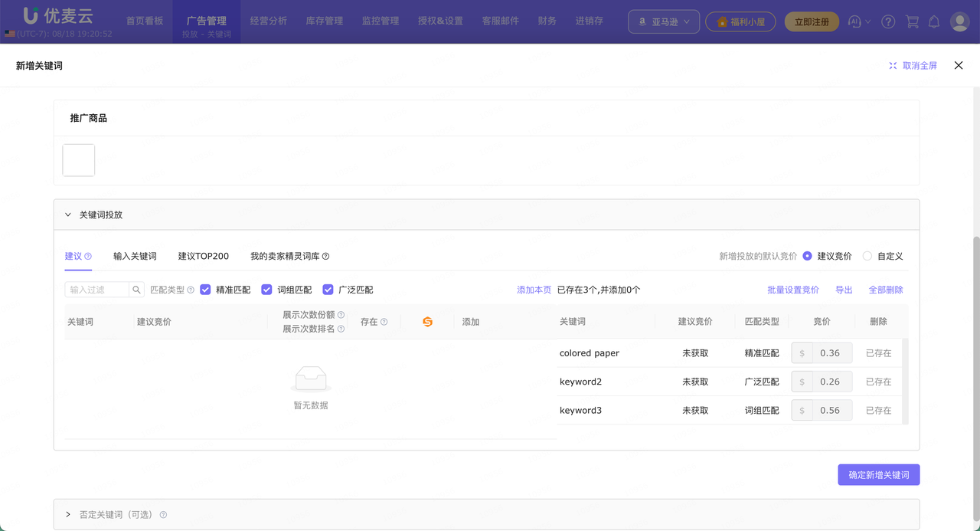Open the 授权&设置 menu

click(440, 21)
